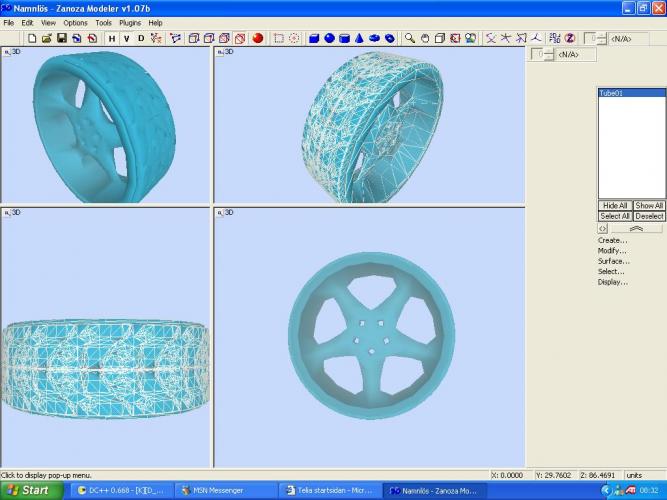Select the hand pan tool

424,38
